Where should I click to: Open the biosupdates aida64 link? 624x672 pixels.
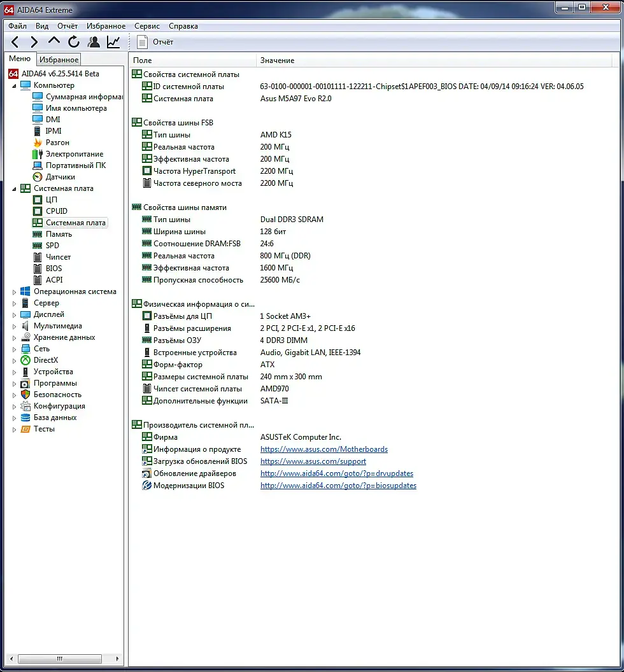[x=338, y=486]
